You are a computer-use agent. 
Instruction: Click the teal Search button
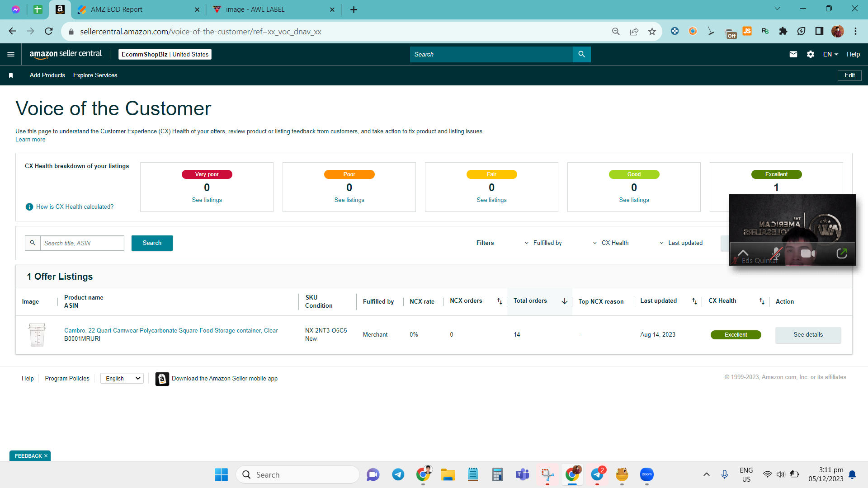[x=152, y=243]
